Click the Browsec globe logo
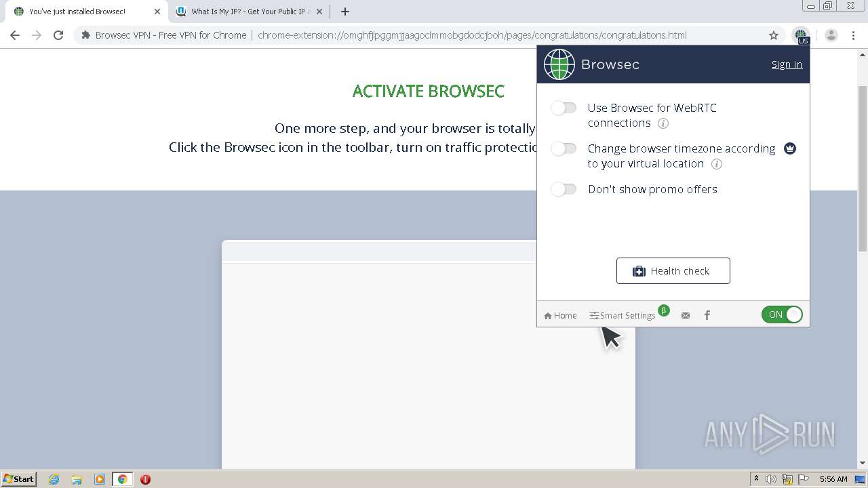Screen dimensions: 868x488 (559, 64)
